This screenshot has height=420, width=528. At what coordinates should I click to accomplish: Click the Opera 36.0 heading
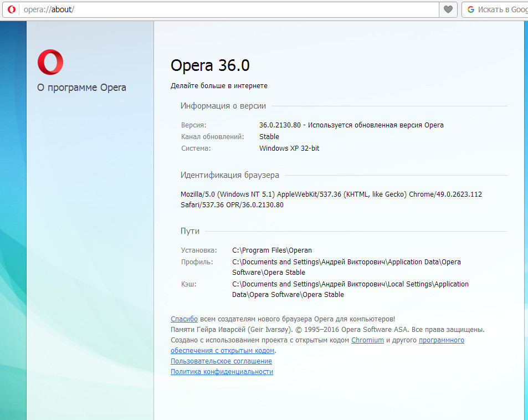210,65
